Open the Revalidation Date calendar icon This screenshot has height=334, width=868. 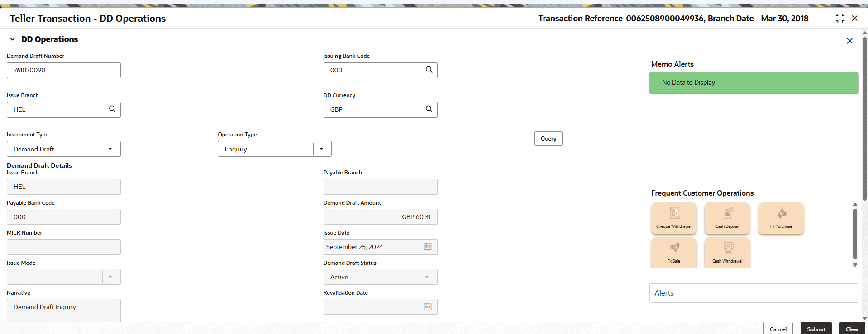pos(428,306)
